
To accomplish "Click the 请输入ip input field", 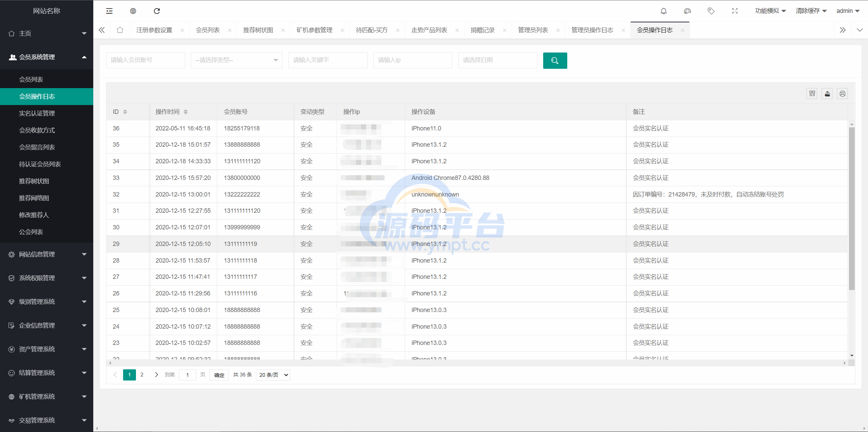I will (413, 60).
